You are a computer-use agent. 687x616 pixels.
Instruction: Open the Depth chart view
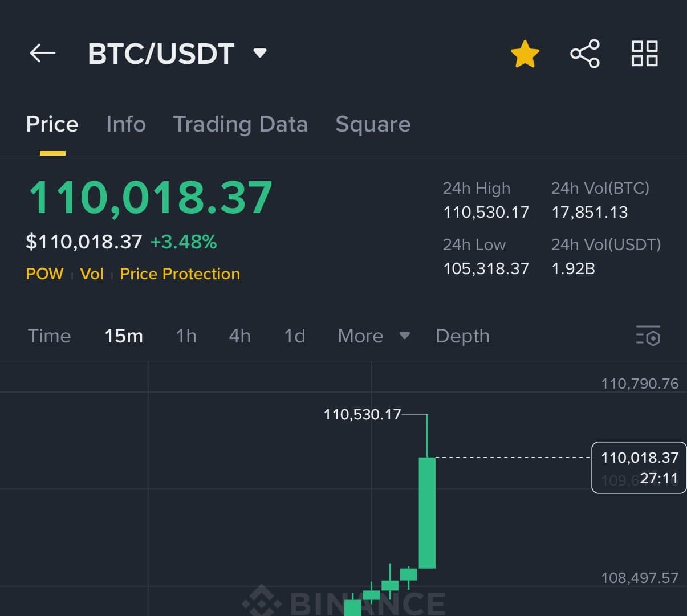tap(462, 336)
